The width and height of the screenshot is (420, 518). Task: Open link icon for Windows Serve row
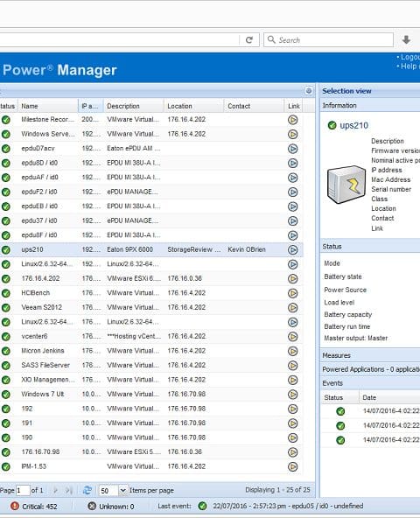tap(293, 134)
